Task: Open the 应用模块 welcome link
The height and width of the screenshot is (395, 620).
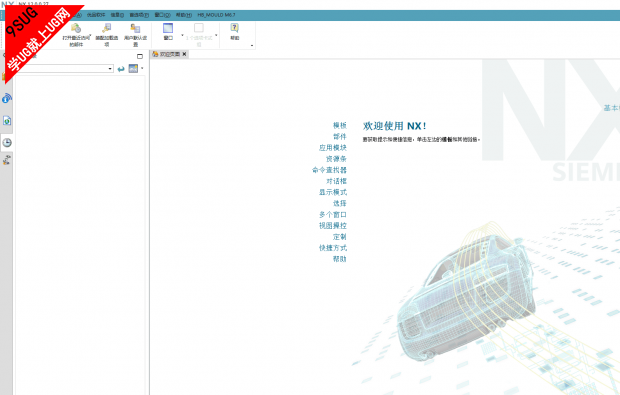Action: [333, 147]
